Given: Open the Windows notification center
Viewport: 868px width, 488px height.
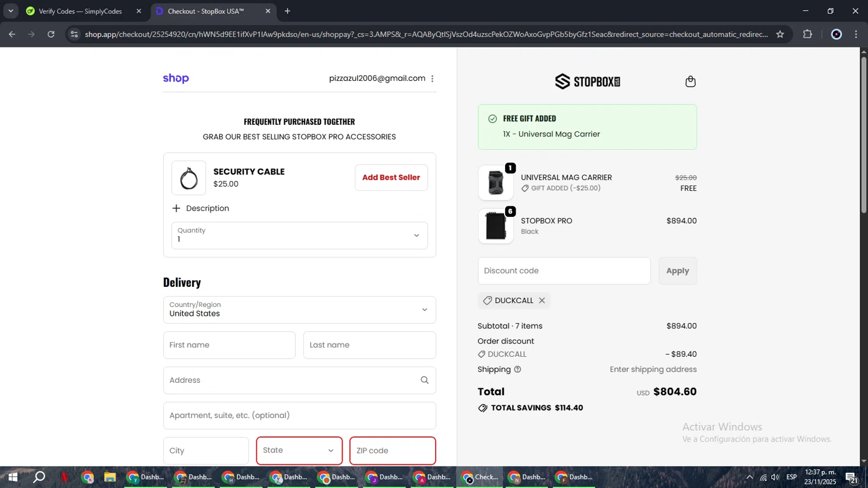Looking at the screenshot, I should tap(852, 478).
